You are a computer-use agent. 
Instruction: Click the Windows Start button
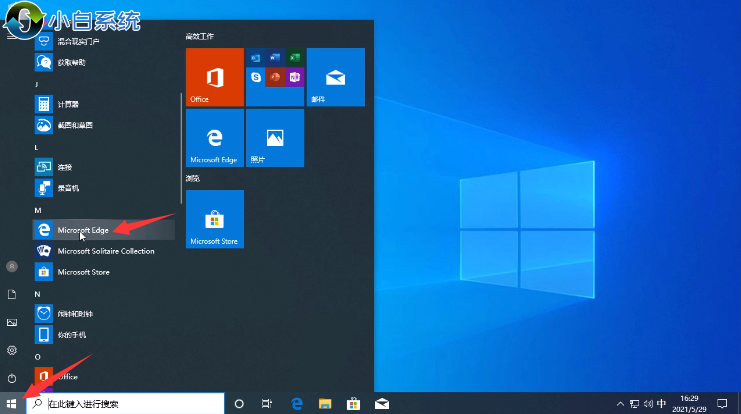coord(11,404)
